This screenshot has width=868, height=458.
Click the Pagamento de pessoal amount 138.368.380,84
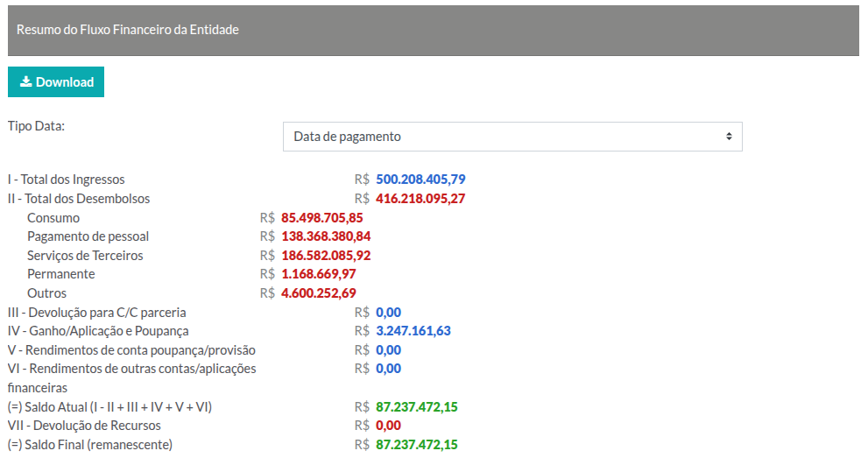pos(326,236)
